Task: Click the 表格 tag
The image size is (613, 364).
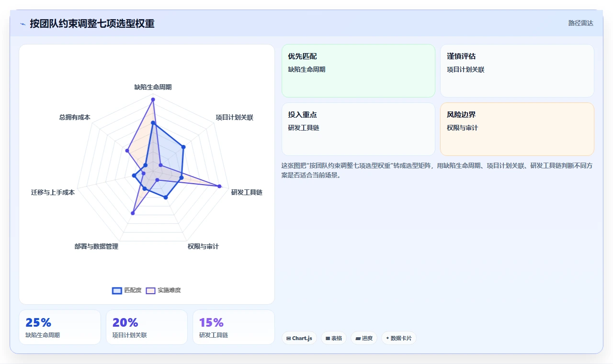Action: pos(334,338)
